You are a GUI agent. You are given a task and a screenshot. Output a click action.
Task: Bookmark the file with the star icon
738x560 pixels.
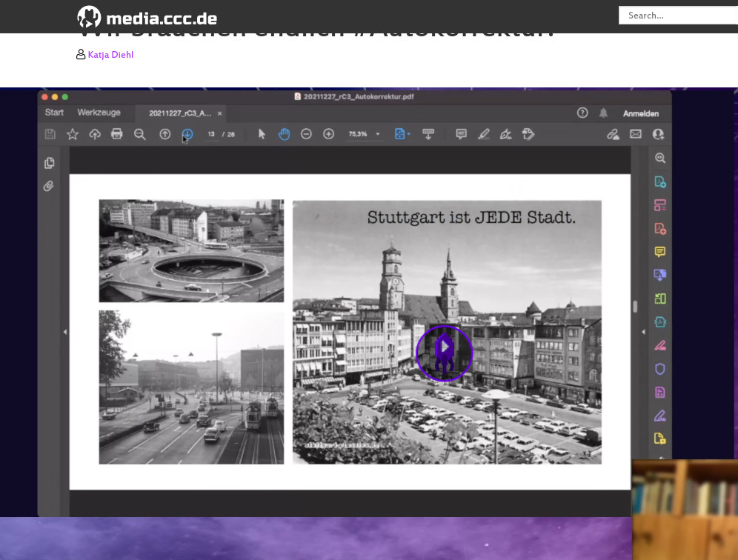pyautogui.click(x=73, y=134)
